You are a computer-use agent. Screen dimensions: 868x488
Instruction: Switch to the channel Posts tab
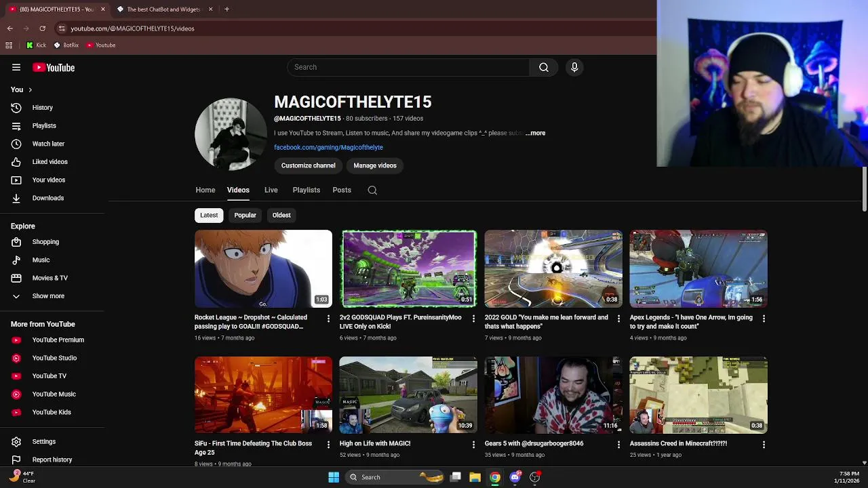pos(342,190)
